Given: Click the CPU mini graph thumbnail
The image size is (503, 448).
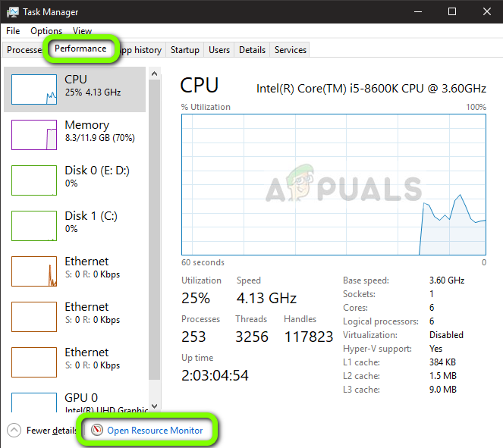Looking at the screenshot, I should click(x=34, y=89).
